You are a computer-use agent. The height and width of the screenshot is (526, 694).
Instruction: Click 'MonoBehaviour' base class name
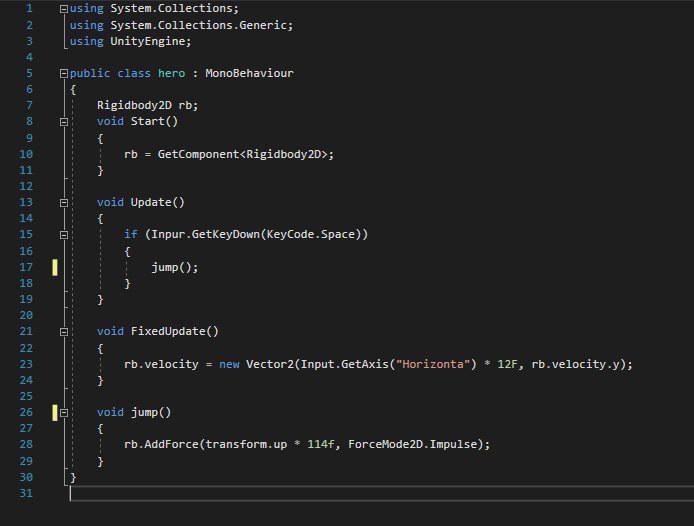click(249, 73)
